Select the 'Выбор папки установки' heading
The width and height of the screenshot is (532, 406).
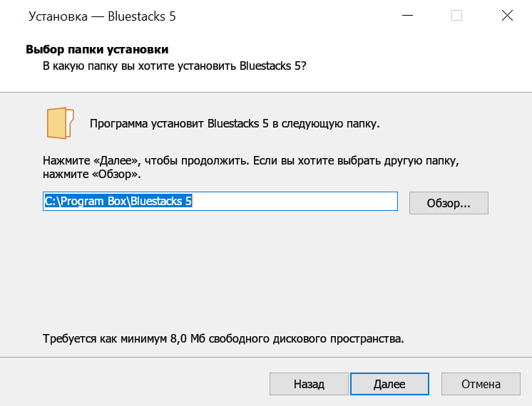coord(97,49)
